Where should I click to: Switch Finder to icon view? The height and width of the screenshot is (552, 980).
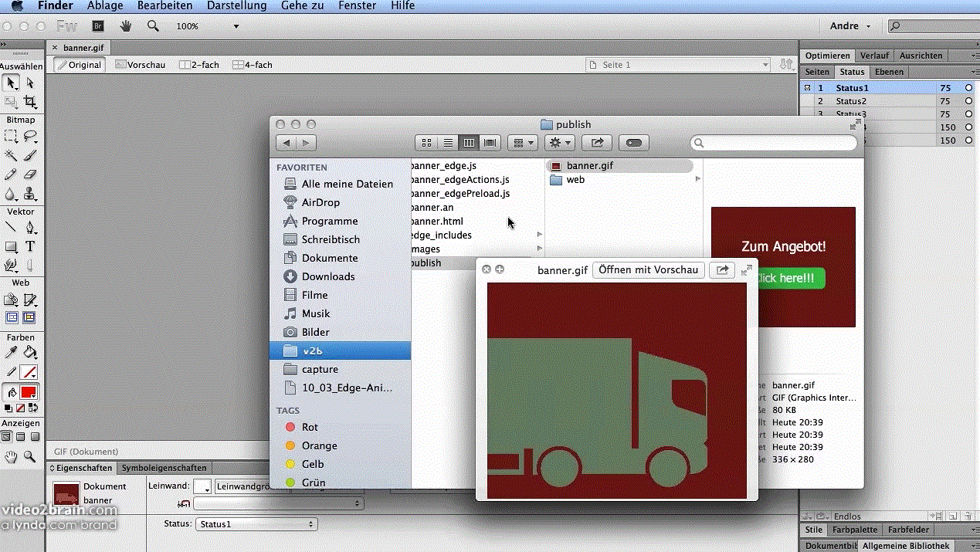(426, 143)
